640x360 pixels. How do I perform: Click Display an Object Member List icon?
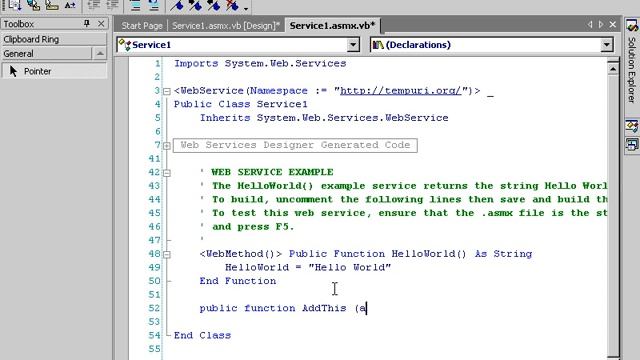pyautogui.click(x=14, y=5)
